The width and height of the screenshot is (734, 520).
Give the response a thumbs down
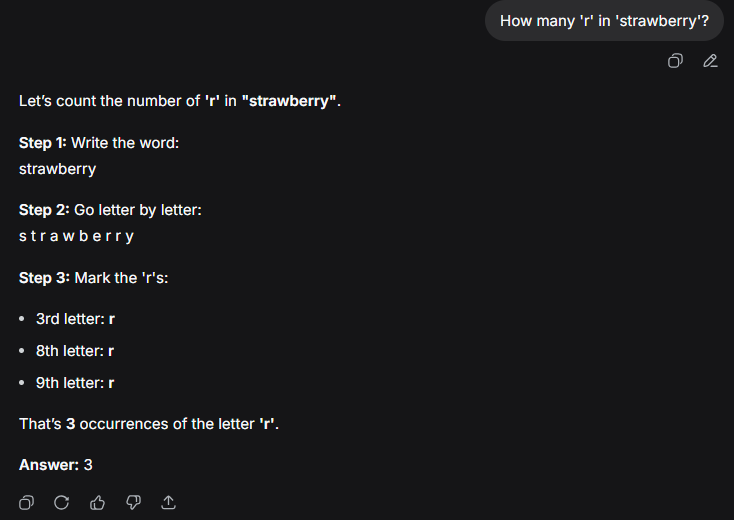coord(132,502)
